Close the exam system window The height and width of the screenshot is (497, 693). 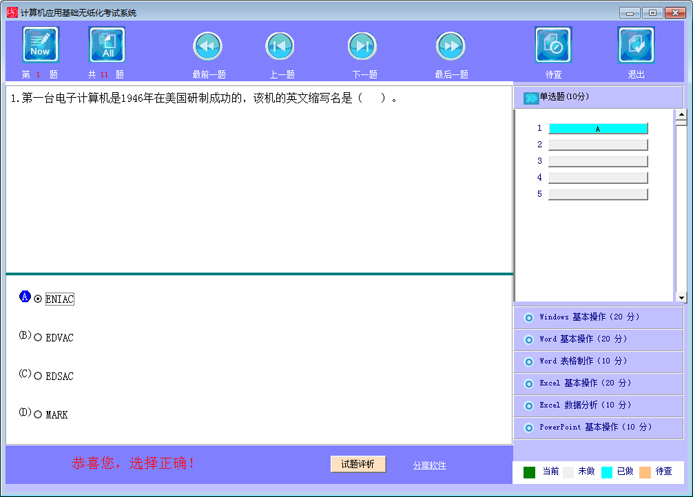tap(675, 13)
